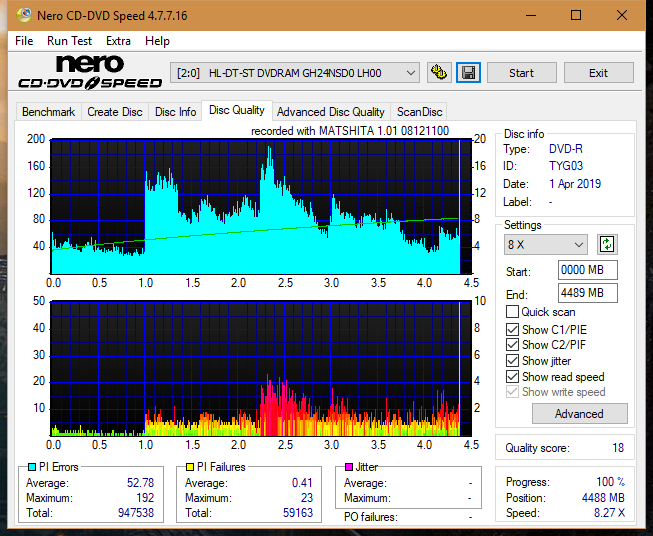Click the End position field 4489 MB
Screen dimensions: 653x536
[x=588, y=293]
